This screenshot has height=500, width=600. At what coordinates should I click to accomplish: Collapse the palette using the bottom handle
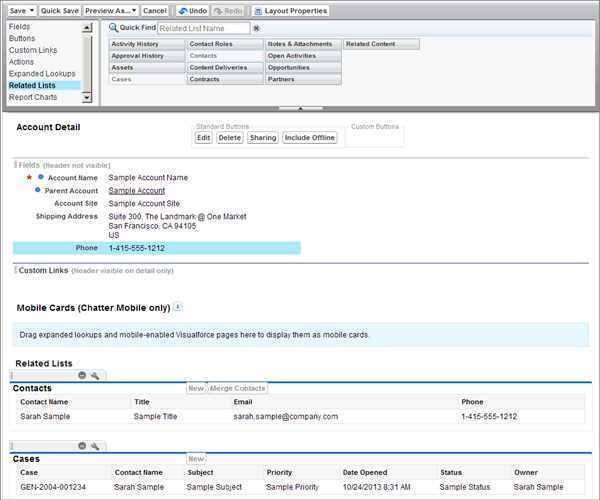coord(300,106)
